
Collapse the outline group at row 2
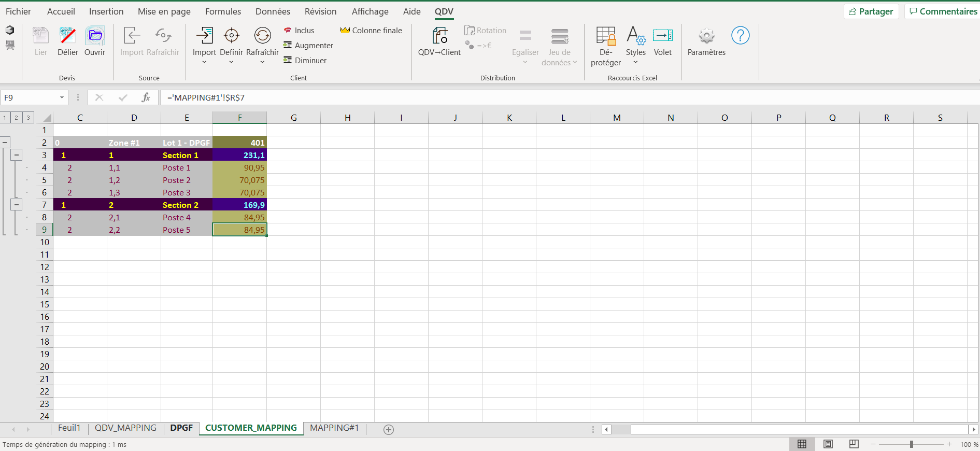(x=5, y=142)
